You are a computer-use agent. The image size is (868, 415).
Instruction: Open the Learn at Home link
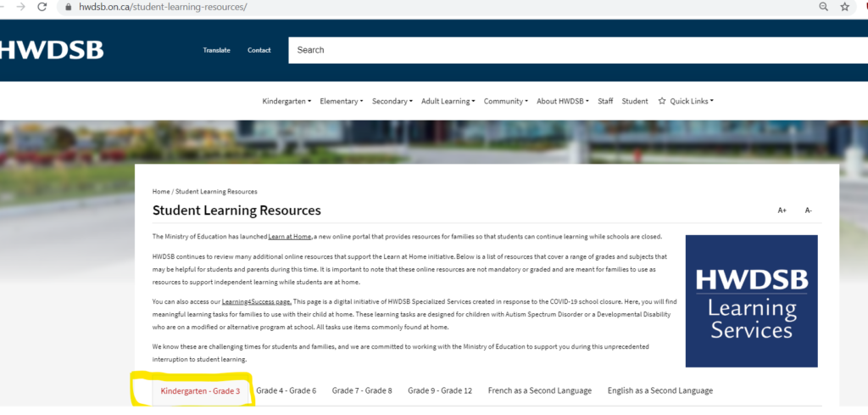click(290, 237)
